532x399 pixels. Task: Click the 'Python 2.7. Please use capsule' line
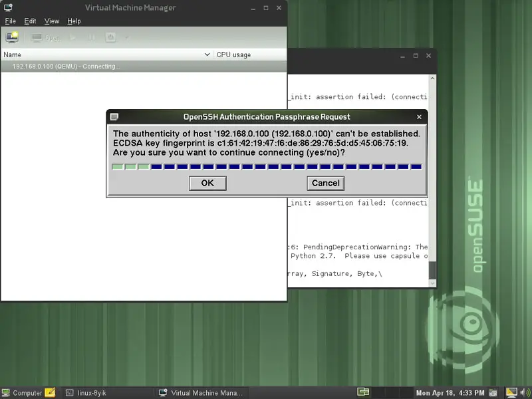(x=358, y=256)
